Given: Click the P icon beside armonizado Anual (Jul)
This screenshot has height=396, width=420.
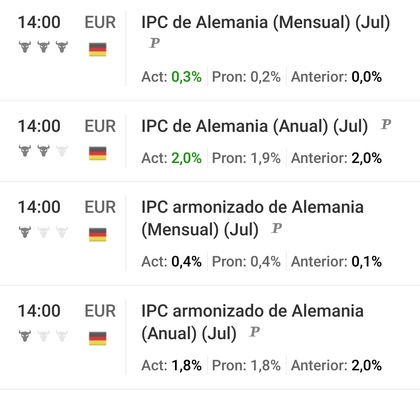Looking at the screenshot, I should click(254, 332).
